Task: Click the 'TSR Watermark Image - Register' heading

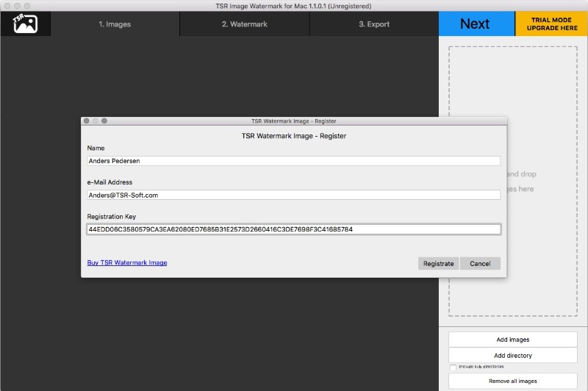Action: click(293, 136)
